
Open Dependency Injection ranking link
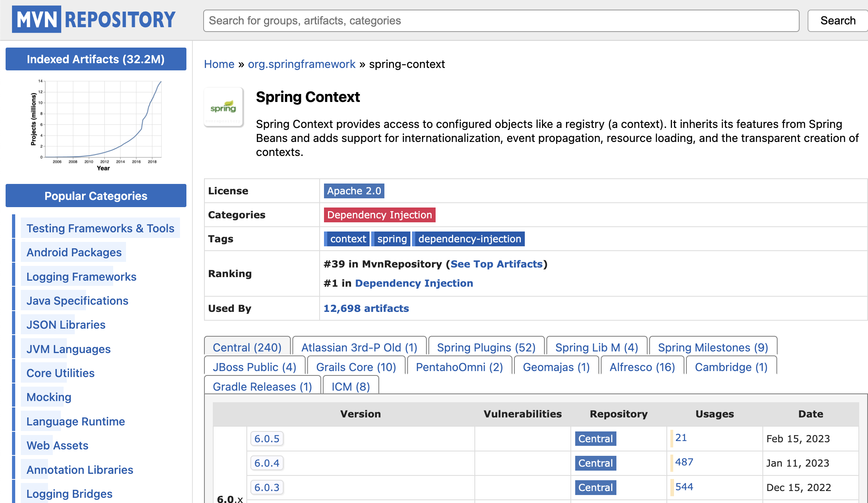point(414,283)
